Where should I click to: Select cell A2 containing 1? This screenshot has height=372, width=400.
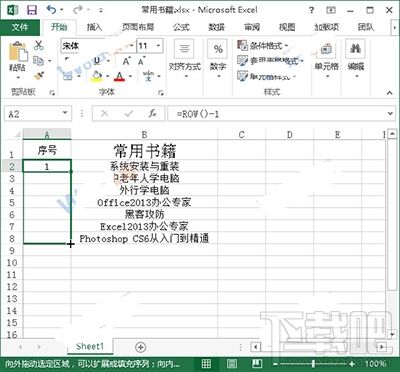(47, 166)
